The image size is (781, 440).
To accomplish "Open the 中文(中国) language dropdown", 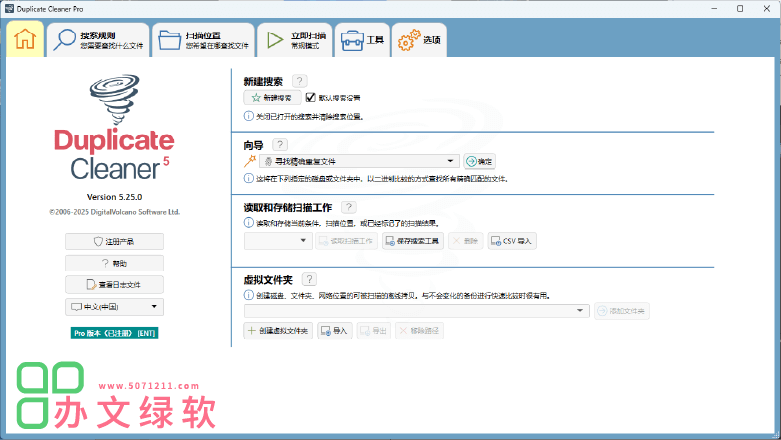I will (114, 306).
